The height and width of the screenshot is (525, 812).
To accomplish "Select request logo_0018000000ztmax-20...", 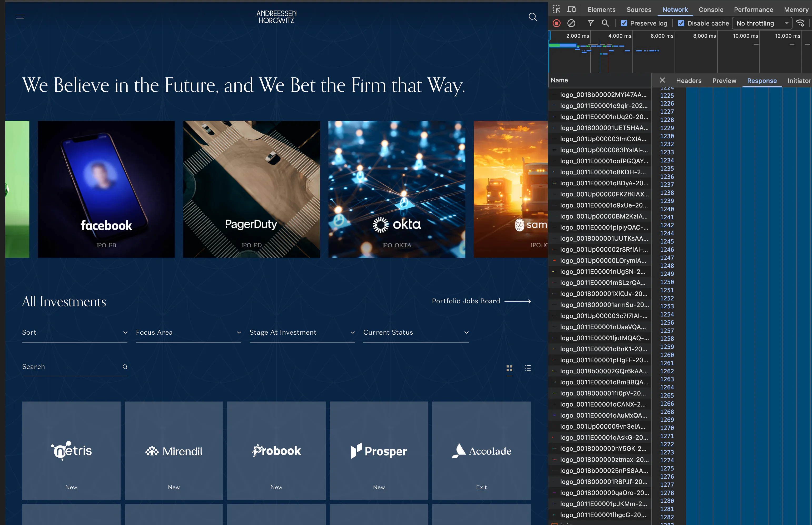I will [600, 459].
